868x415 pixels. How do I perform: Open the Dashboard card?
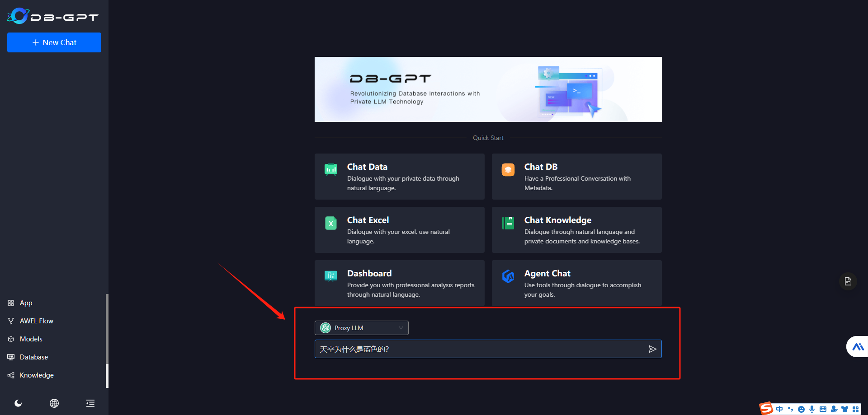coord(400,283)
